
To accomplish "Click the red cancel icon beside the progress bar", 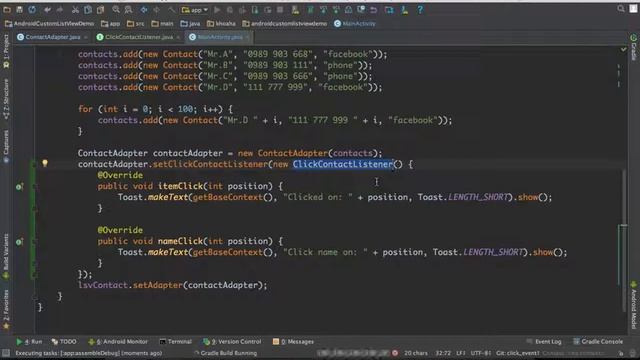I will (395, 353).
